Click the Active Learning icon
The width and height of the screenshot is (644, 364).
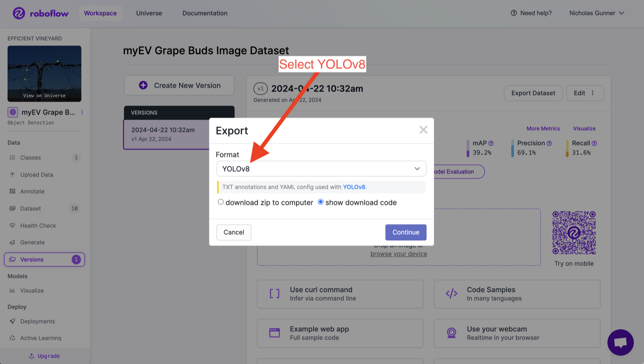point(12,338)
